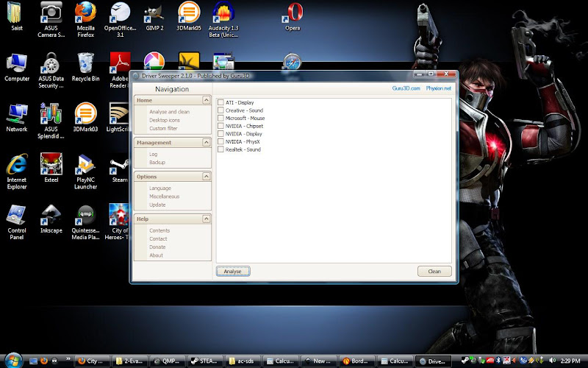588x368 pixels.
Task: Open Desktop icons page
Action: pos(164,120)
